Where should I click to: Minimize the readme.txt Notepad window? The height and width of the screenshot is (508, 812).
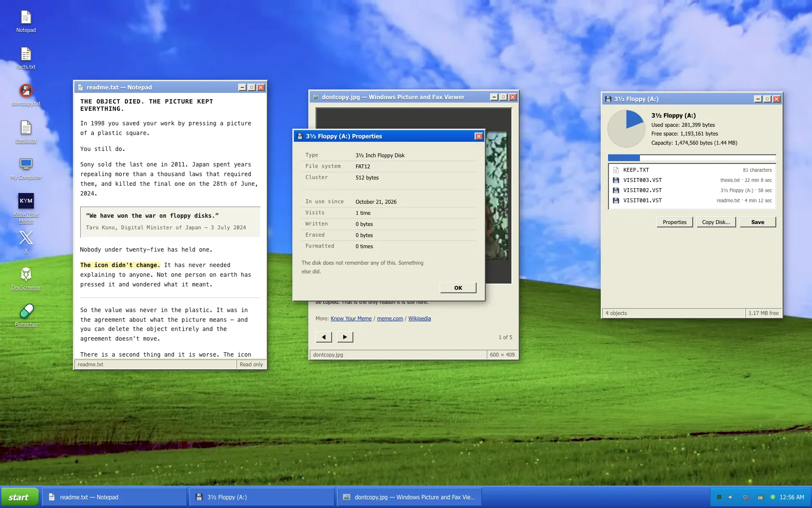243,88
